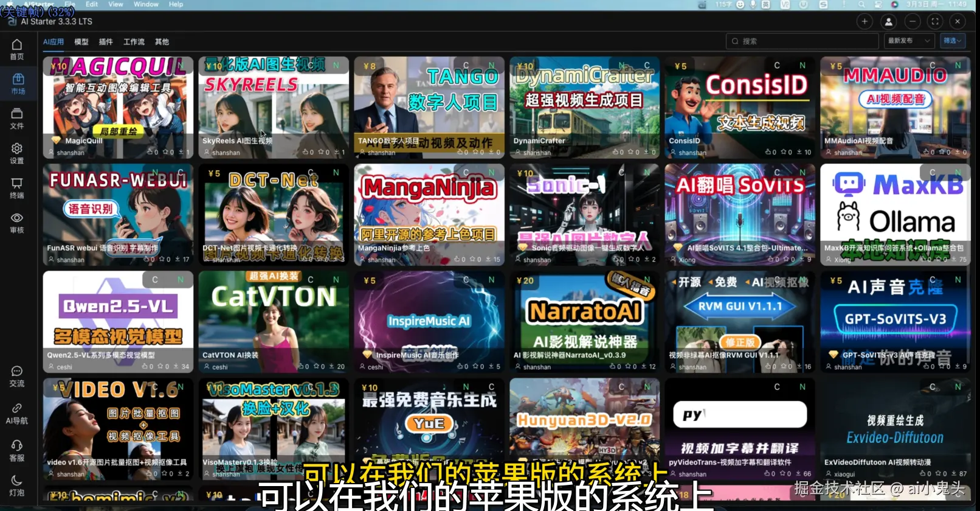This screenshot has height=511, width=980.
Task: Open the AI翻唱SoVITS 4.1 card
Action: click(x=740, y=215)
